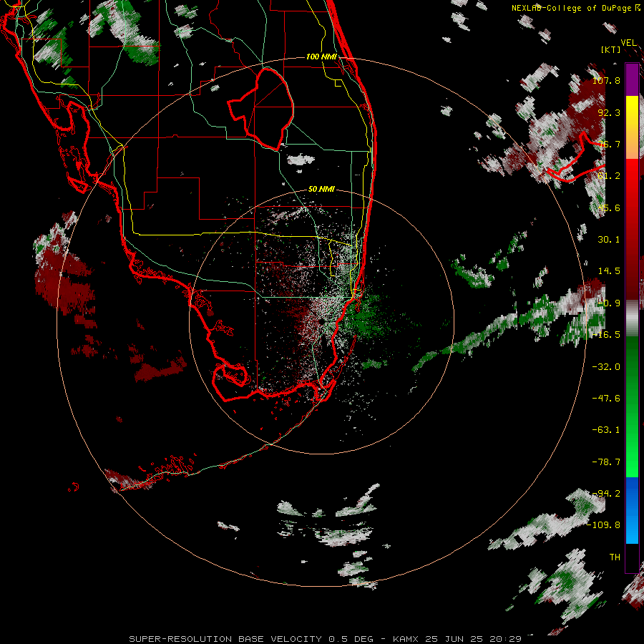Click the [KT] units label
644x644 pixels.
[611, 49]
